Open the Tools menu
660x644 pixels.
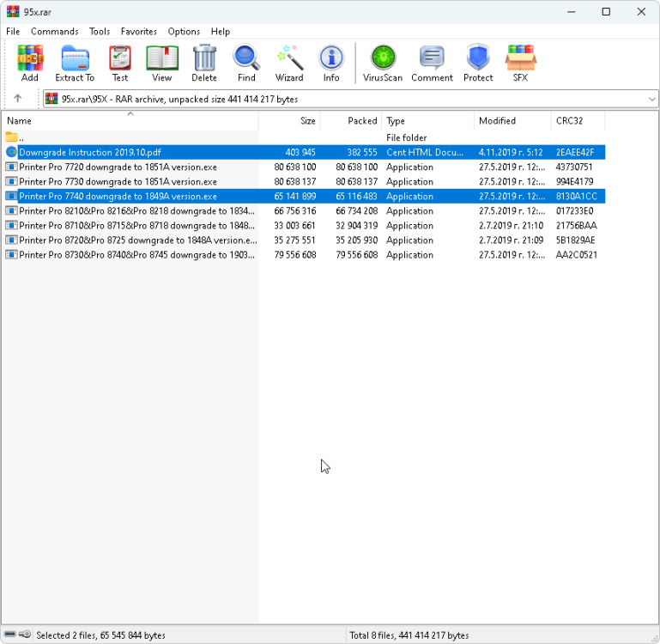pyautogui.click(x=100, y=32)
